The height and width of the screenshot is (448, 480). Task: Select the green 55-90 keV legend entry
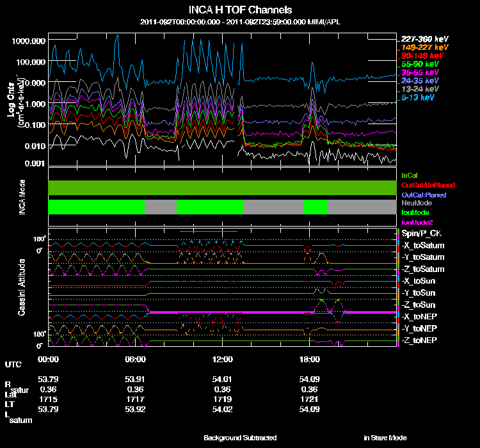[x=420, y=64]
